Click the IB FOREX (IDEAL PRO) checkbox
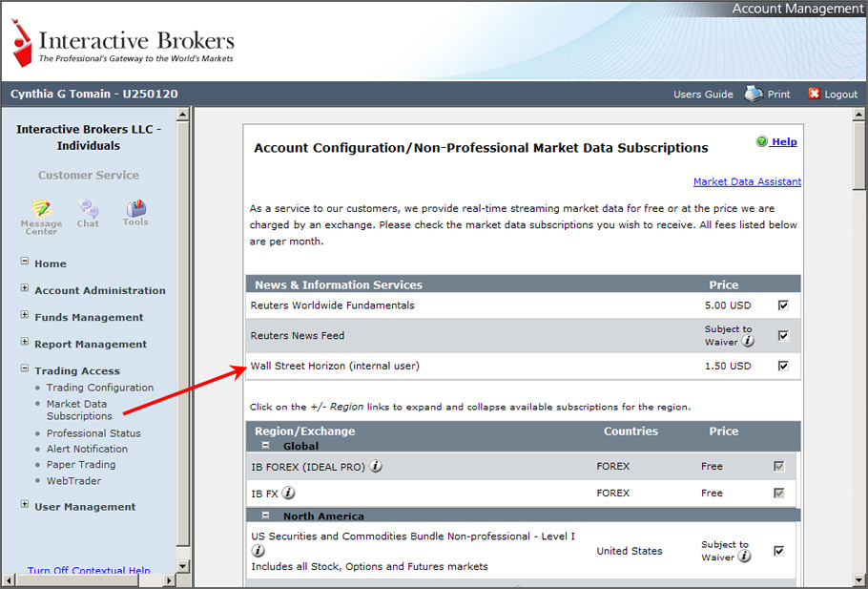This screenshot has height=589, width=868. (x=779, y=467)
